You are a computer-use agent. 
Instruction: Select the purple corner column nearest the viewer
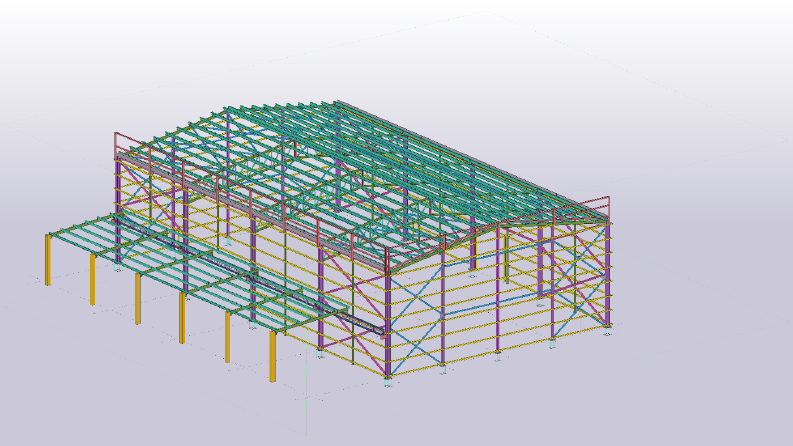388,324
